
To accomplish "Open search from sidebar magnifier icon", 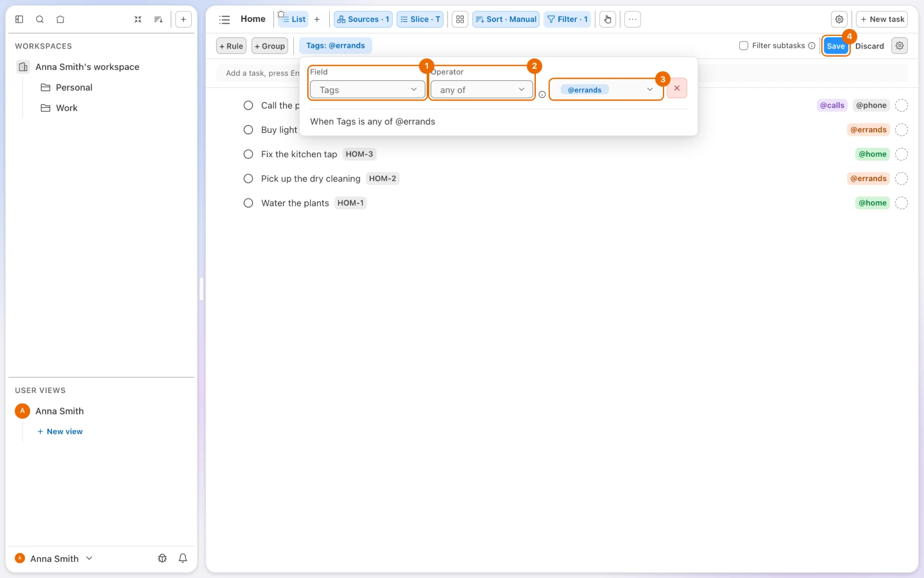I will coord(40,19).
